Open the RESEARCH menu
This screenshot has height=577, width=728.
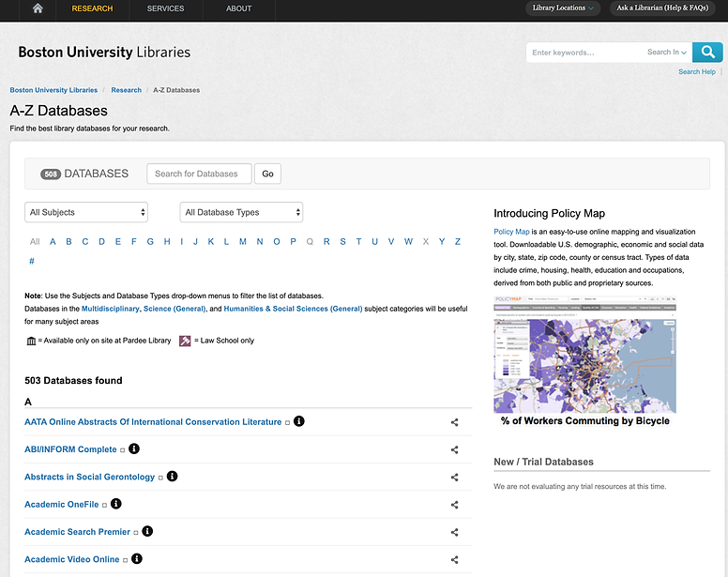coord(92,8)
